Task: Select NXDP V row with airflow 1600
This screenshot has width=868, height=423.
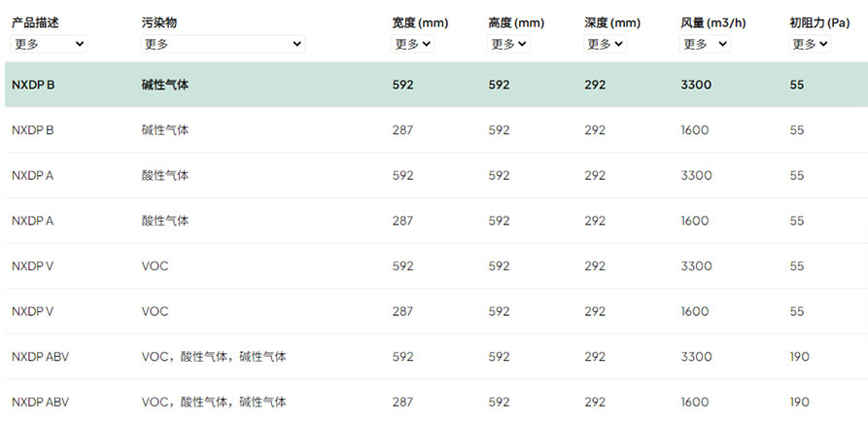Action: (x=436, y=312)
